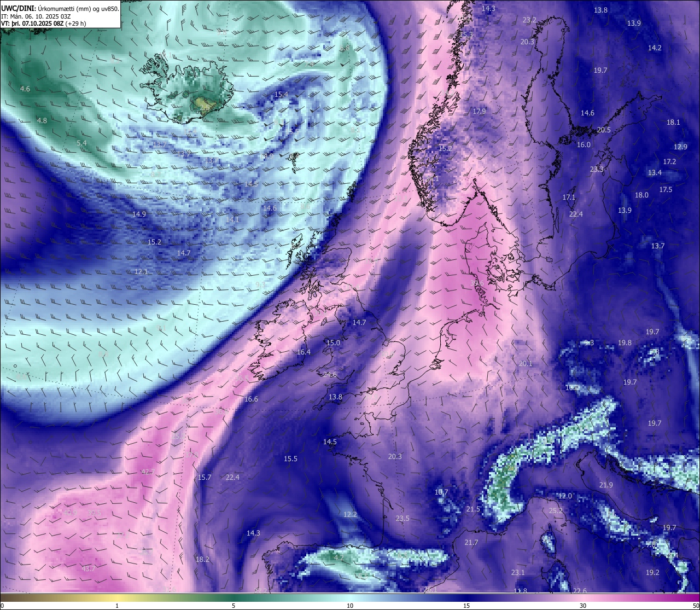700x610 pixels.
Task: Click the legend tick label "15"
Action: tap(466, 606)
